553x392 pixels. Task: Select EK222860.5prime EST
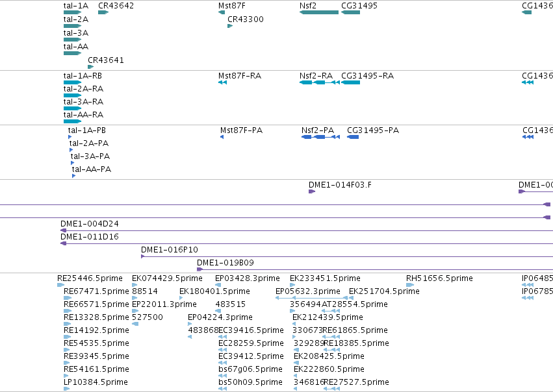(296, 376)
